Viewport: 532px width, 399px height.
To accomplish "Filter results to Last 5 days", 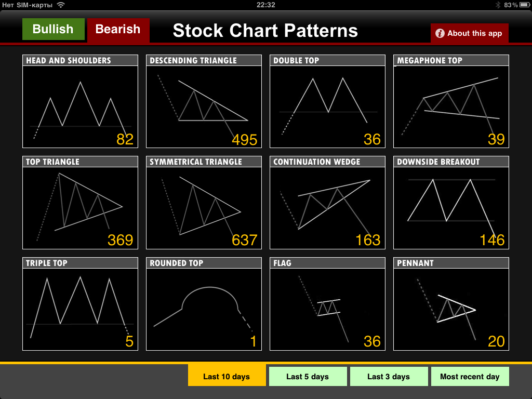I will pos(308,377).
